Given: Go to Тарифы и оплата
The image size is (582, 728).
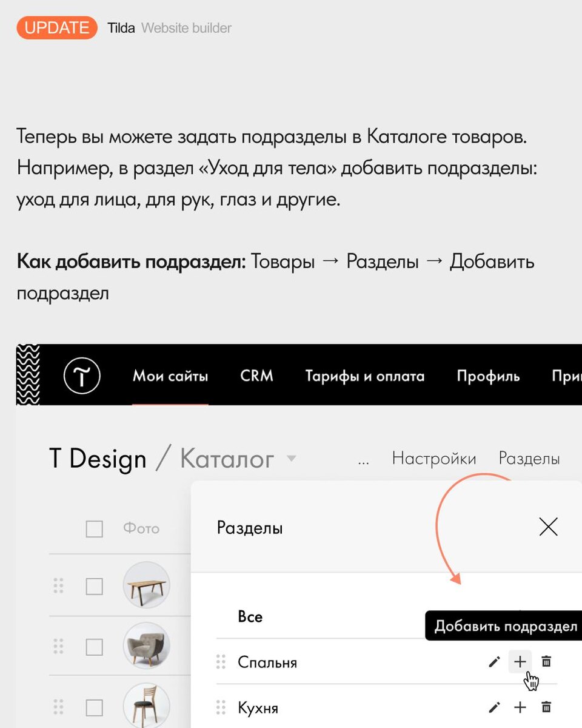Looking at the screenshot, I should click(x=365, y=376).
